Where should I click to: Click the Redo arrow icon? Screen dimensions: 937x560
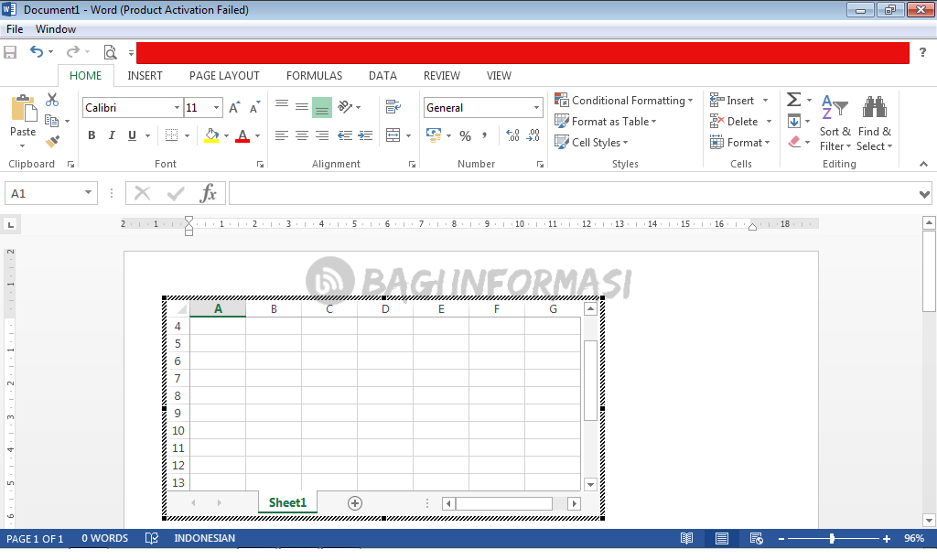point(73,52)
